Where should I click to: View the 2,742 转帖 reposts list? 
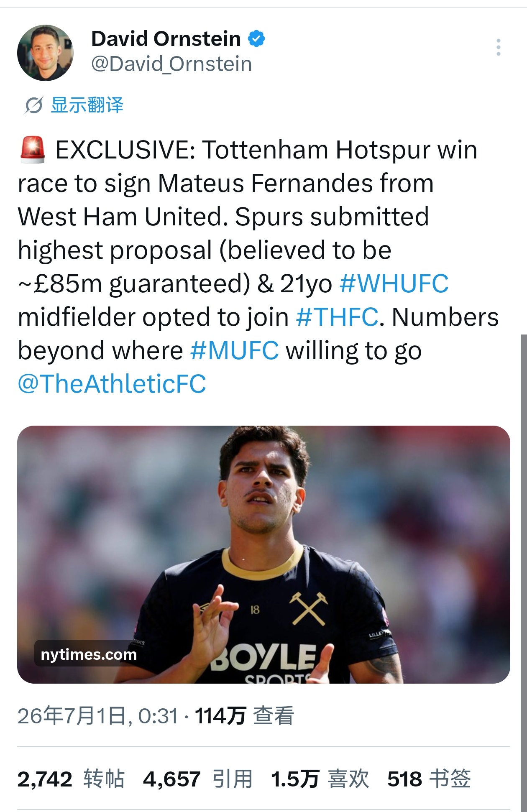coord(71,779)
